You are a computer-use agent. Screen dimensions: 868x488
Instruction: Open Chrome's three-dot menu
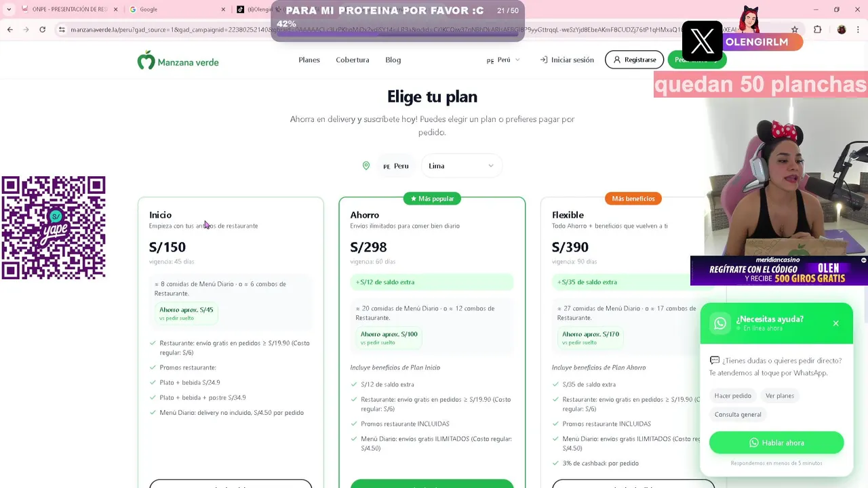(858, 30)
